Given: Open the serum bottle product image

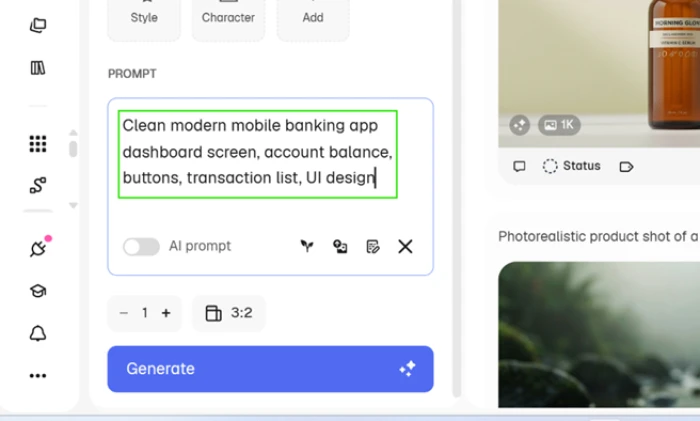Looking at the screenshot, I should 599,74.
